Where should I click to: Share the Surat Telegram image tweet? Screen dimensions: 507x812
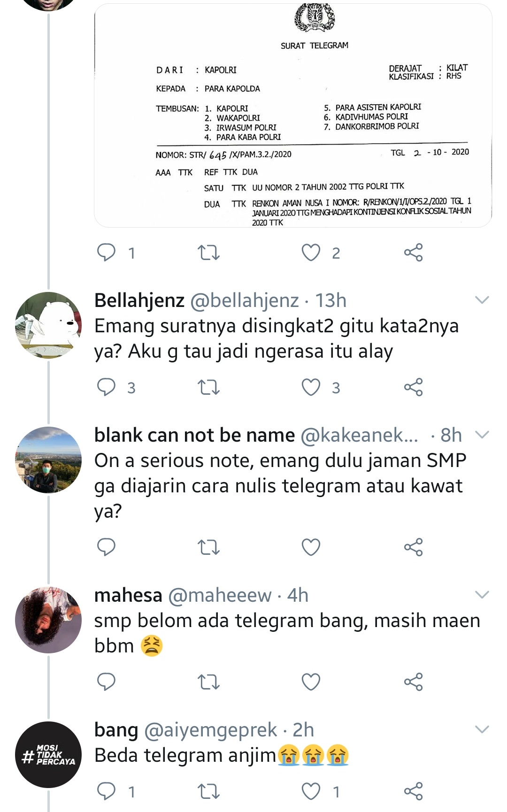tap(413, 253)
